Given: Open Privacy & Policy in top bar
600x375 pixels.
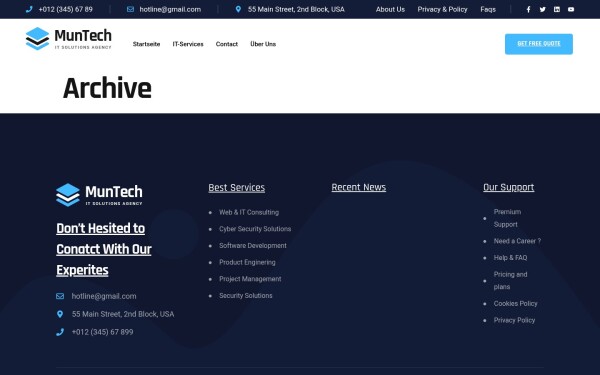Looking at the screenshot, I should click(x=442, y=9).
